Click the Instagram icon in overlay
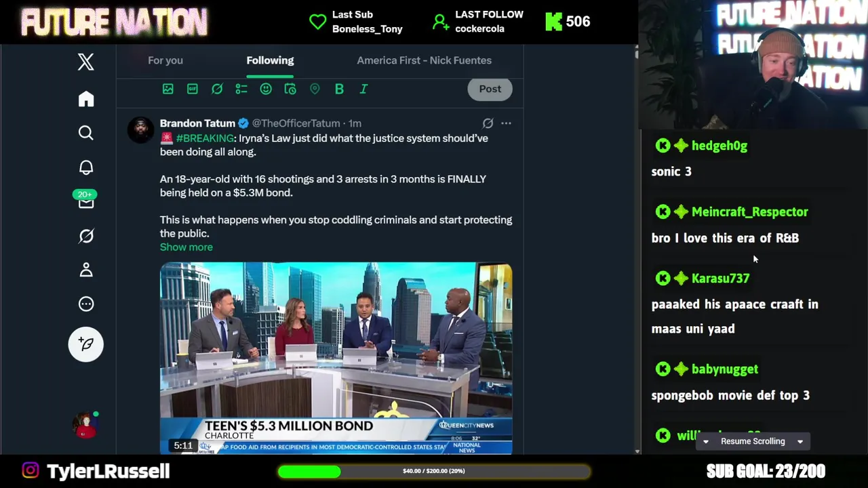The height and width of the screenshot is (488, 868). tap(31, 470)
